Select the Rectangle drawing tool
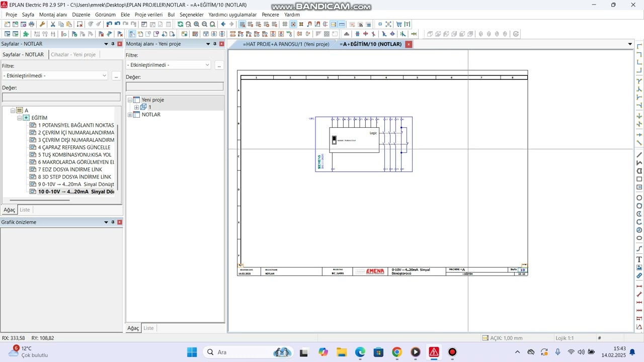 click(x=639, y=179)
